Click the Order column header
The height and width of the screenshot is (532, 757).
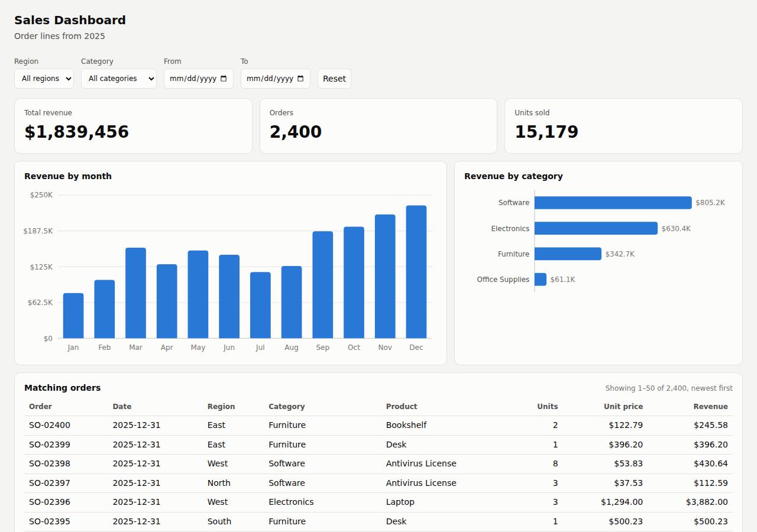(x=40, y=407)
